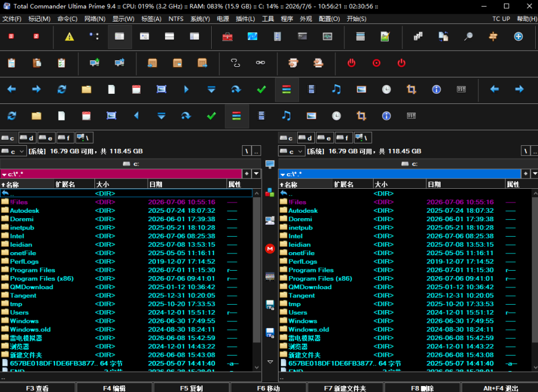
Task: Sort left panel by 日期 column
Action: click(x=187, y=185)
